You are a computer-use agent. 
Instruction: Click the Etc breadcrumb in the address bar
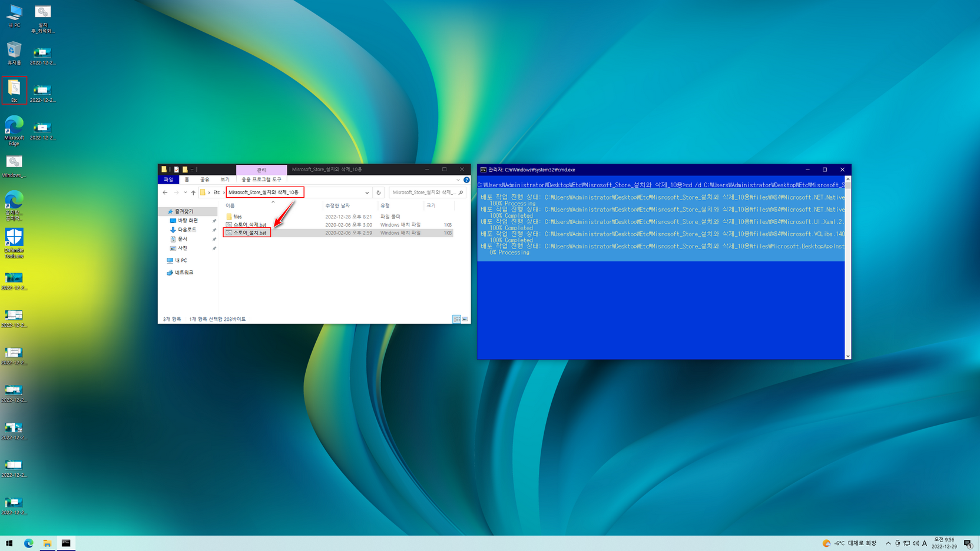click(x=217, y=192)
